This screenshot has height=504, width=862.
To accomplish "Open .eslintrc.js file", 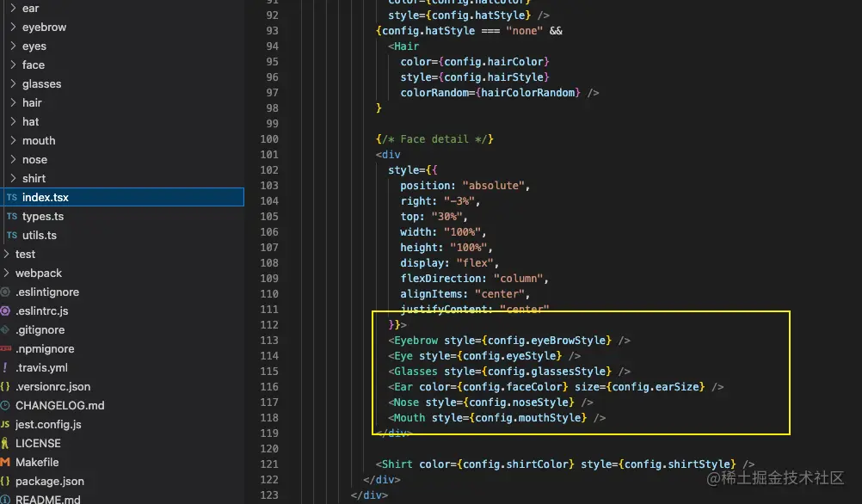I will coord(42,311).
